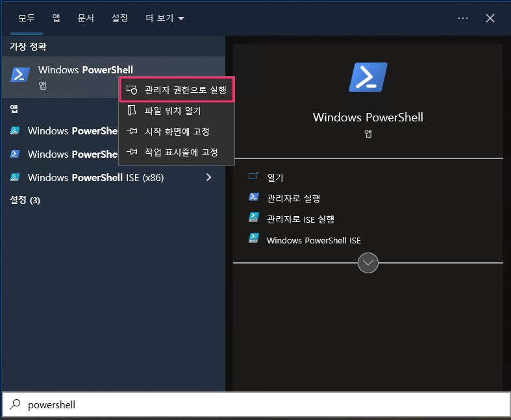Switch to the 모두 tab
This screenshot has height=420, width=511.
click(27, 18)
